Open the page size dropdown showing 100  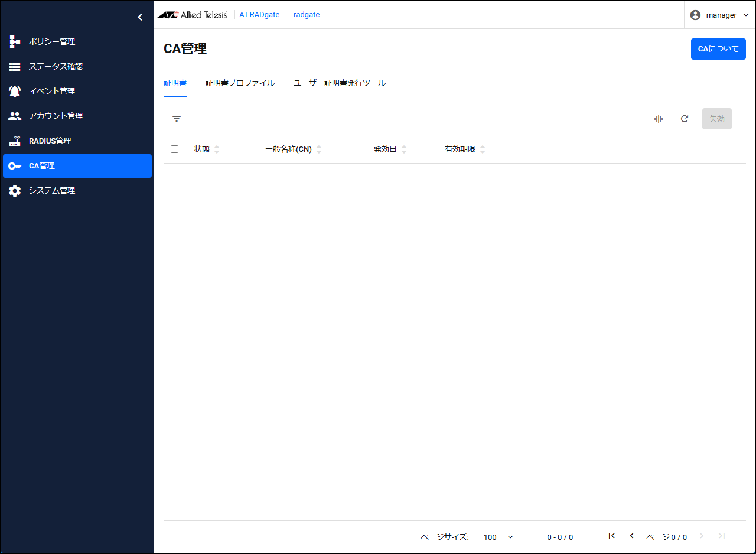coord(498,537)
